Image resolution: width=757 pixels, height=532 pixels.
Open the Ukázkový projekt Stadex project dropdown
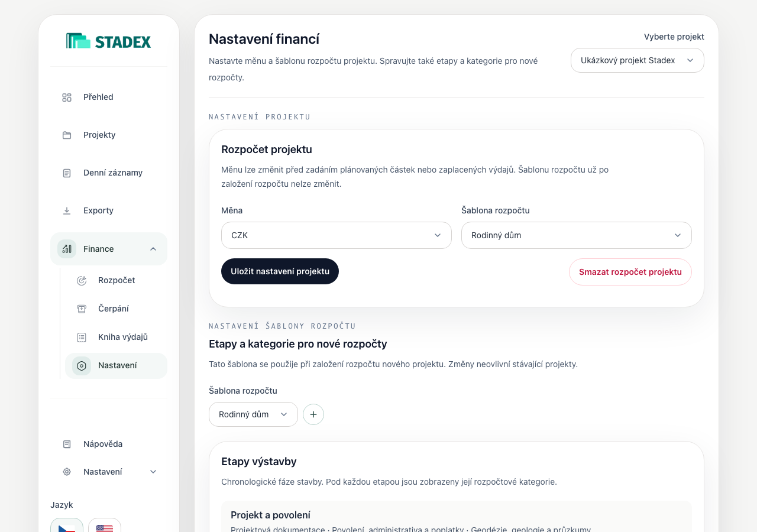coord(638,60)
